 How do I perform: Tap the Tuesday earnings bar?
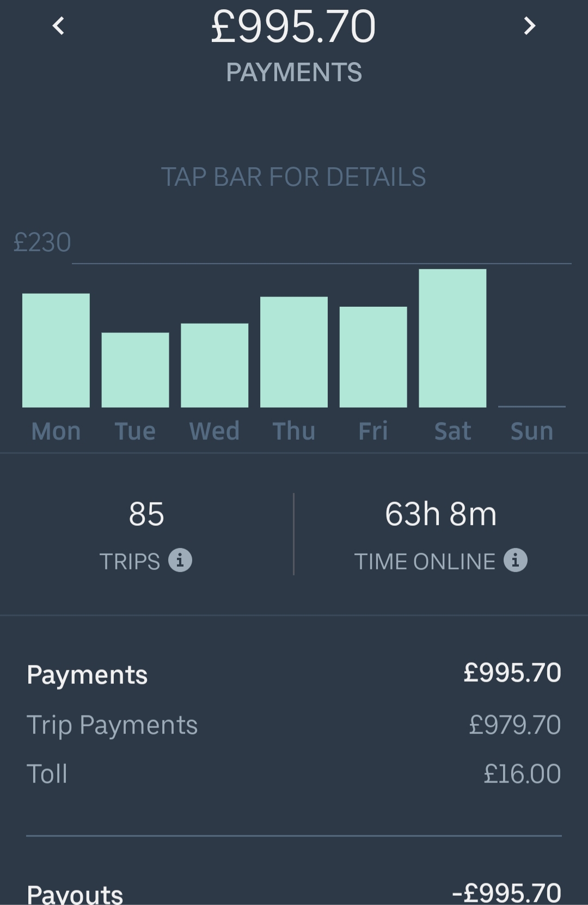click(135, 370)
